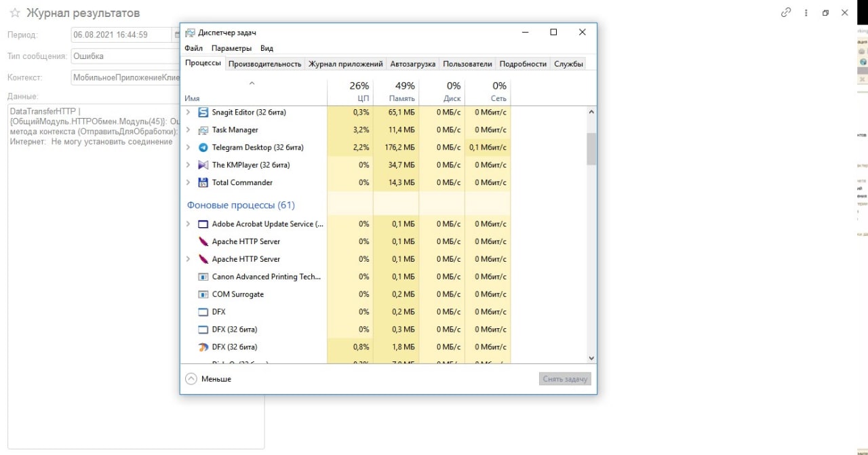Viewport: 868px width, 455px height.
Task: Collapse Task Manager view with Меньше
Action: click(x=208, y=379)
